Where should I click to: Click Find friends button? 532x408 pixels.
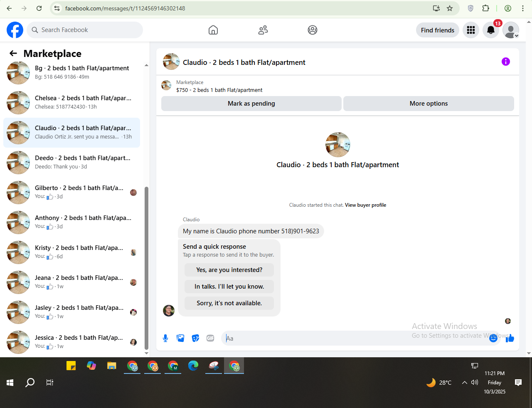pos(438,30)
